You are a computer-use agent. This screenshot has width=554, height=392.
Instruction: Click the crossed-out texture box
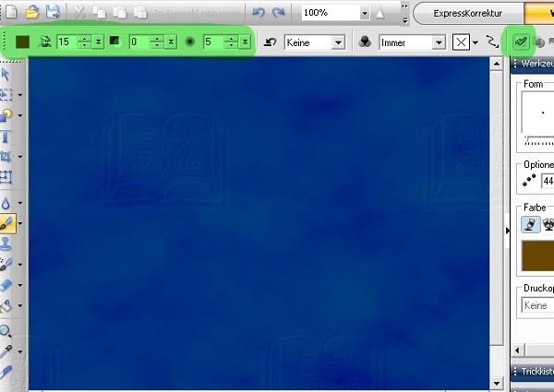pyautogui.click(x=461, y=42)
